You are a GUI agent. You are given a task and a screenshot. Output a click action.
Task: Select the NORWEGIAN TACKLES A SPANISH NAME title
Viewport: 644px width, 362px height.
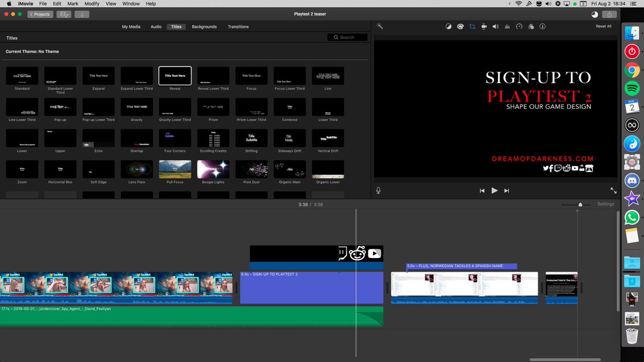point(462,266)
